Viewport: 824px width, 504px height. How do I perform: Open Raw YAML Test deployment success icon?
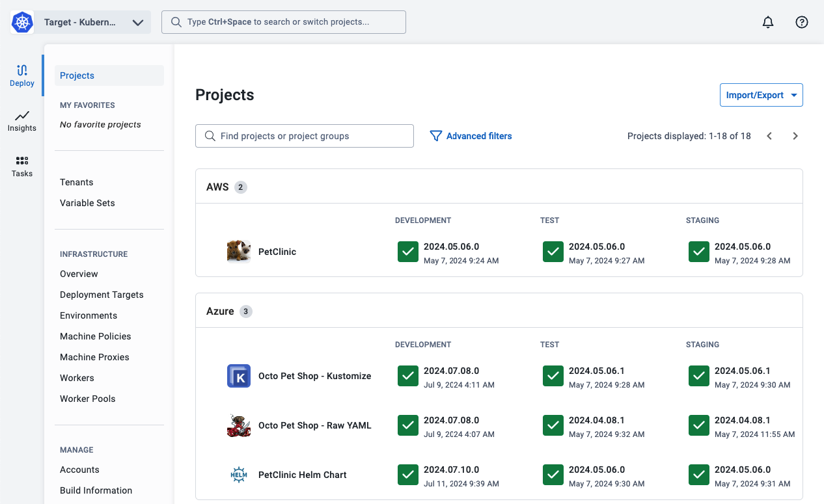[x=553, y=425]
